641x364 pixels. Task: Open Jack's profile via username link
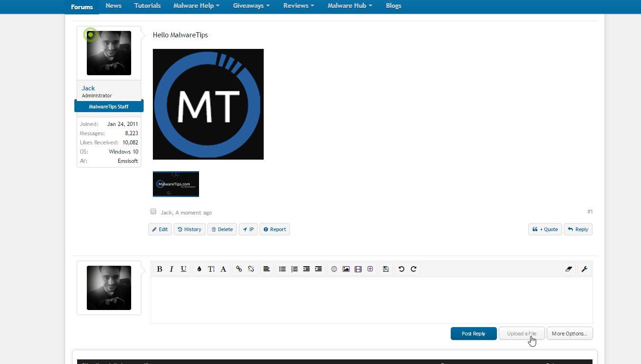[x=88, y=88]
